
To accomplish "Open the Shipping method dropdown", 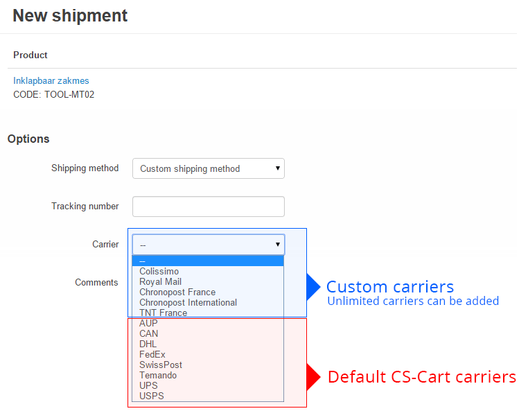I will (x=208, y=168).
